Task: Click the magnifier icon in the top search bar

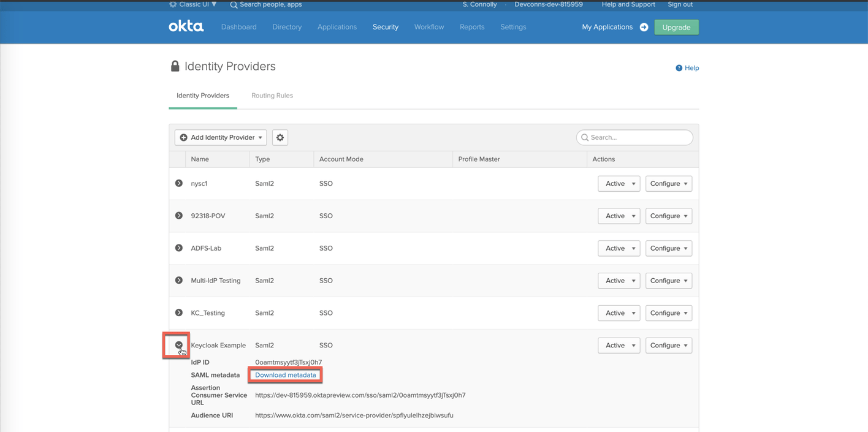Action: point(233,4)
